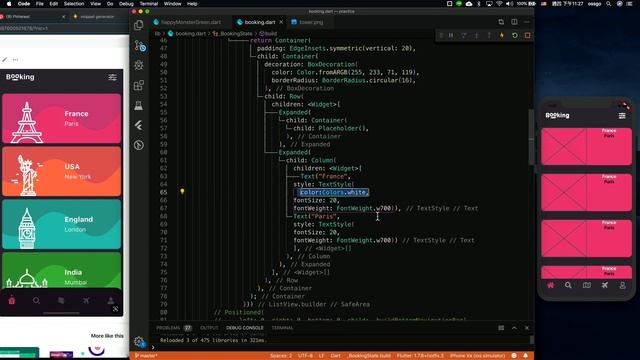Restart the debug session with green arrow
Screen dimensions: 640x360
515,36
